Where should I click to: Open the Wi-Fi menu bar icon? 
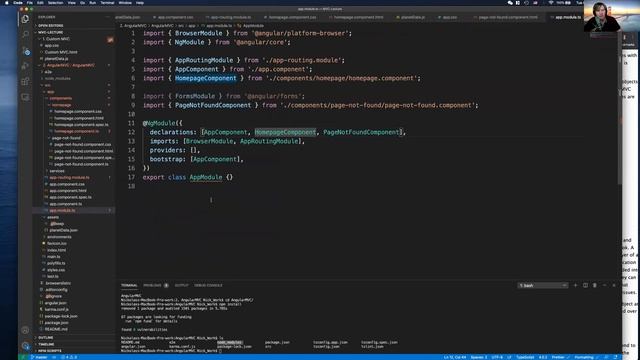(x=551, y=2)
